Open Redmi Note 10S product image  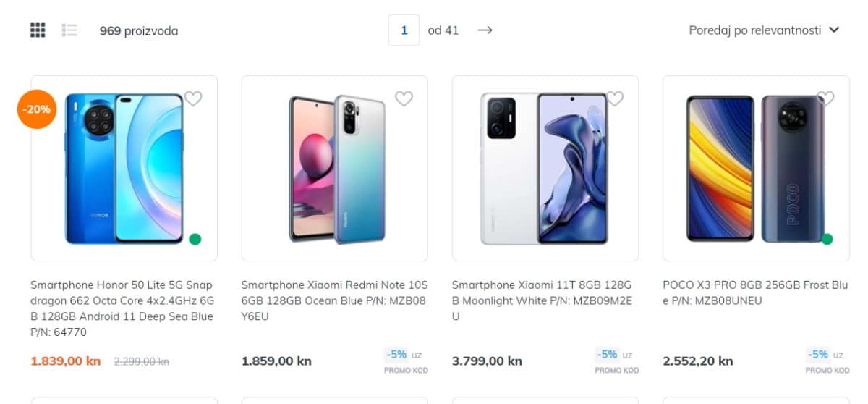334,168
